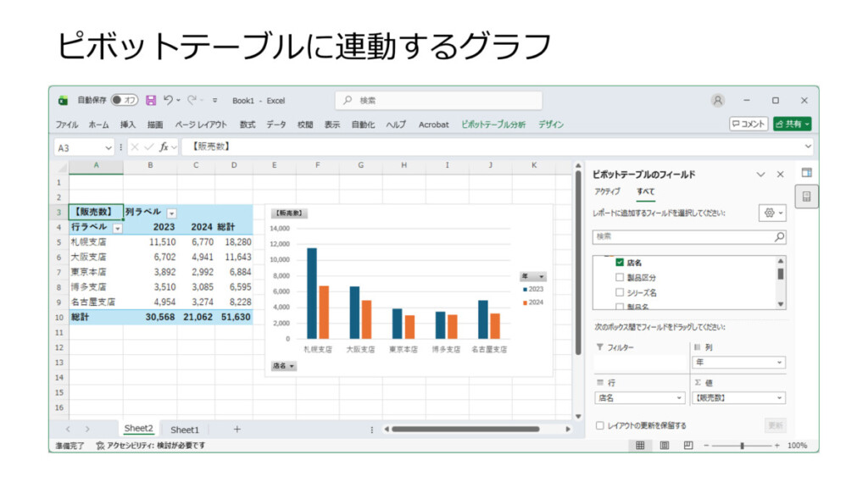Click the 共有 share button
Viewport: 868px width, 488px height.
pos(792,124)
